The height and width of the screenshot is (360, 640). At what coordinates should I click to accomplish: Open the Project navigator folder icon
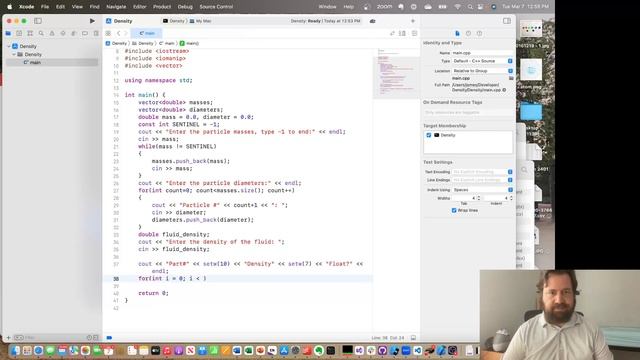click(8, 33)
